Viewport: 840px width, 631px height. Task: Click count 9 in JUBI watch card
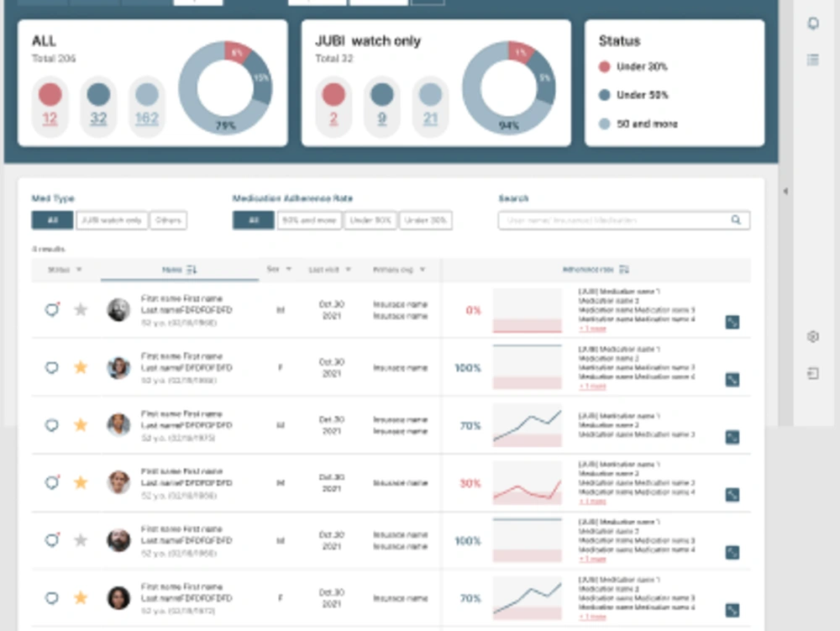[382, 118]
